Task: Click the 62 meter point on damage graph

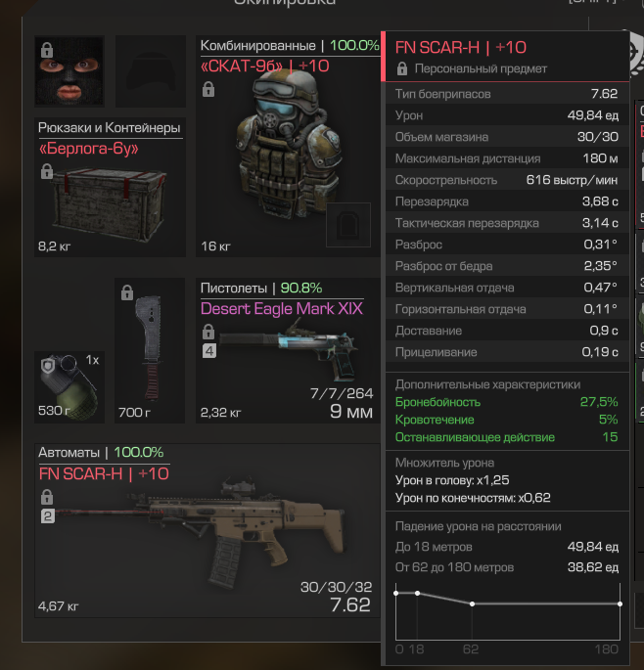Action: (x=472, y=603)
